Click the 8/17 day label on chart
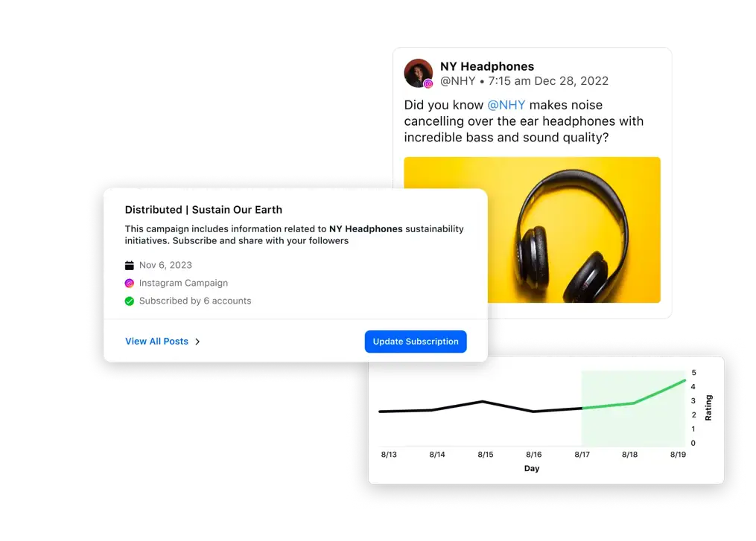Screen dimensions: 756x541 point(582,454)
